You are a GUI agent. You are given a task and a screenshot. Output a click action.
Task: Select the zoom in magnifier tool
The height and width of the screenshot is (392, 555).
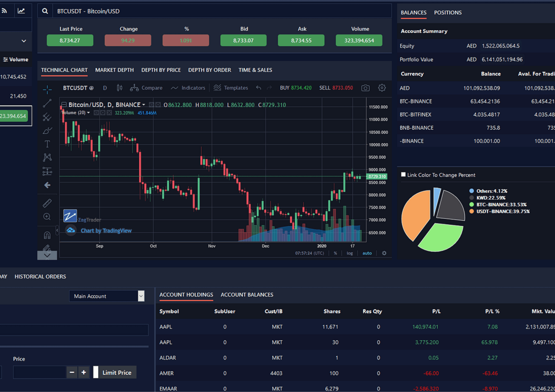point(47,217)
